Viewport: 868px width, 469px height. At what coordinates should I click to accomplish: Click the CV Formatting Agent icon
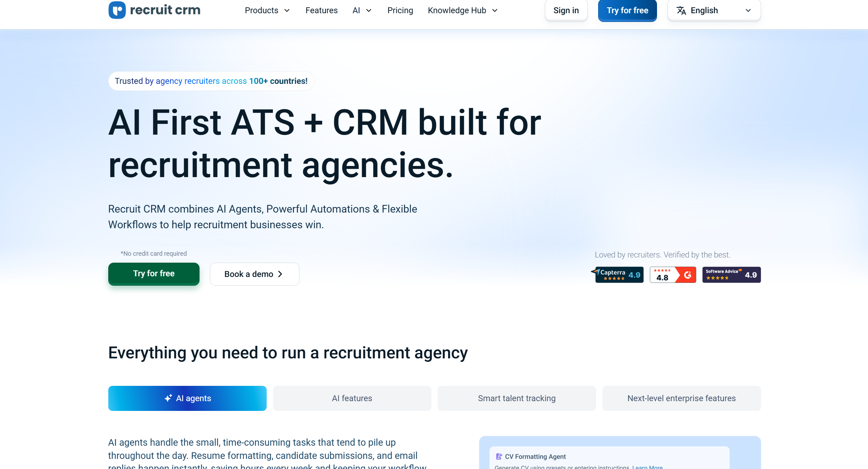click(499, 456)
